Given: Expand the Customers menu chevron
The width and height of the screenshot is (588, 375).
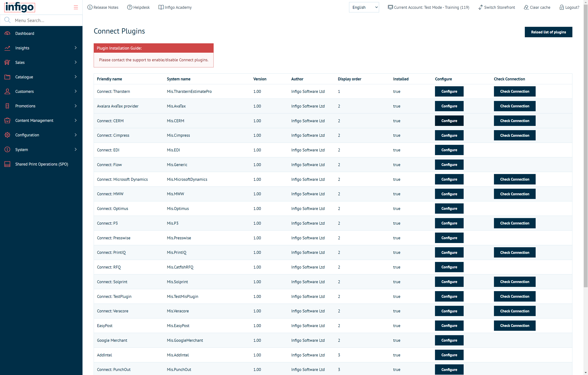Looking at the screenshot, I should click(x=75, y=91).
